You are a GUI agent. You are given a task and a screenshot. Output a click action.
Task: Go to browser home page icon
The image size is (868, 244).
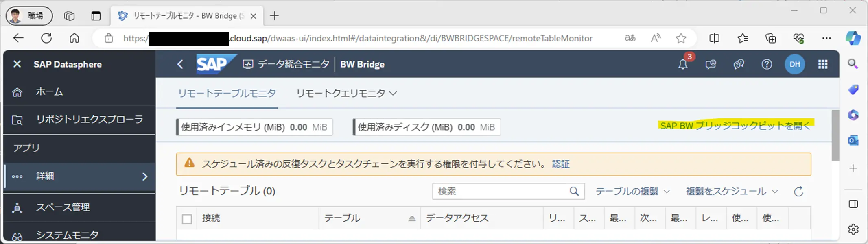coord(74,38)
